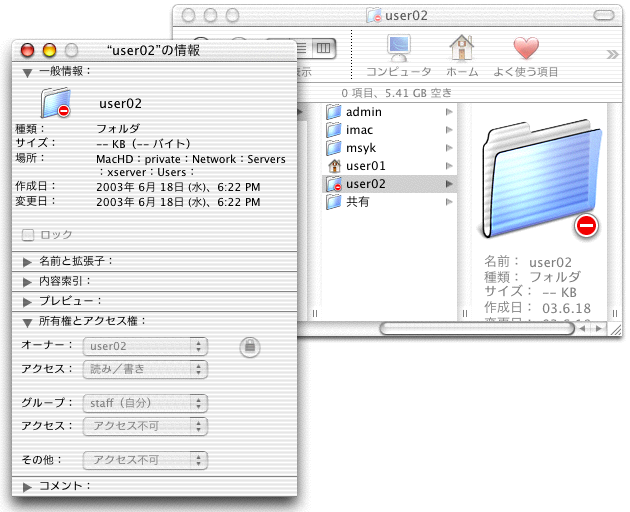Expand the プレビュー section
Screen dimensions: 630x512
[27, 301]
